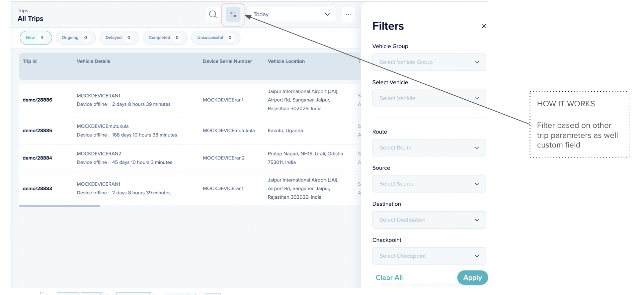This screenshot has width=644, height=295.
Task: Switch to the Ongoing trips tab
Action: pos(75,38)
